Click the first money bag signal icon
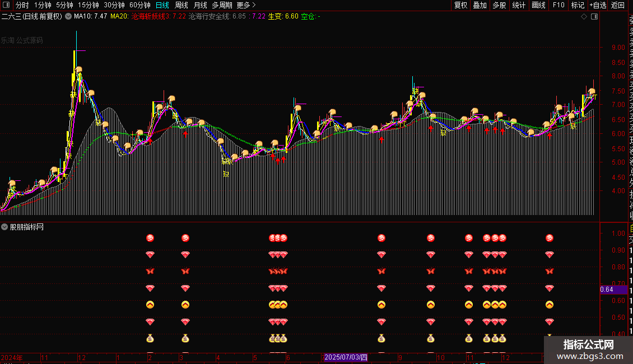The width and height of the screenshot is (633, 364). pos(150,338)
